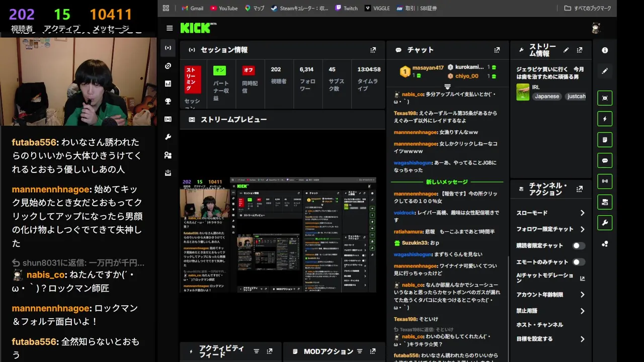This screenshot has width=644, height=362.
Task: Click the three-dots cluster icon in right toolbar
Action: [x=605, y=244]
